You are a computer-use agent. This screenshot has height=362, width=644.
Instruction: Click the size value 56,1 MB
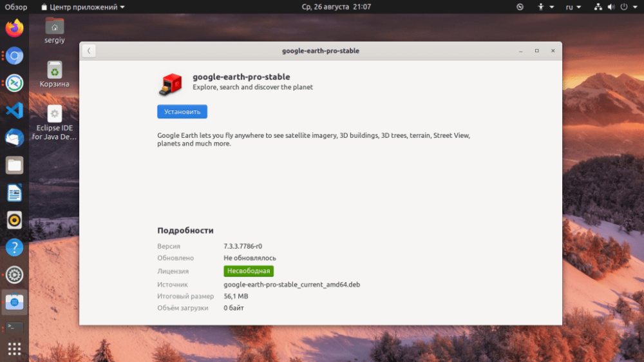[236, 296]
